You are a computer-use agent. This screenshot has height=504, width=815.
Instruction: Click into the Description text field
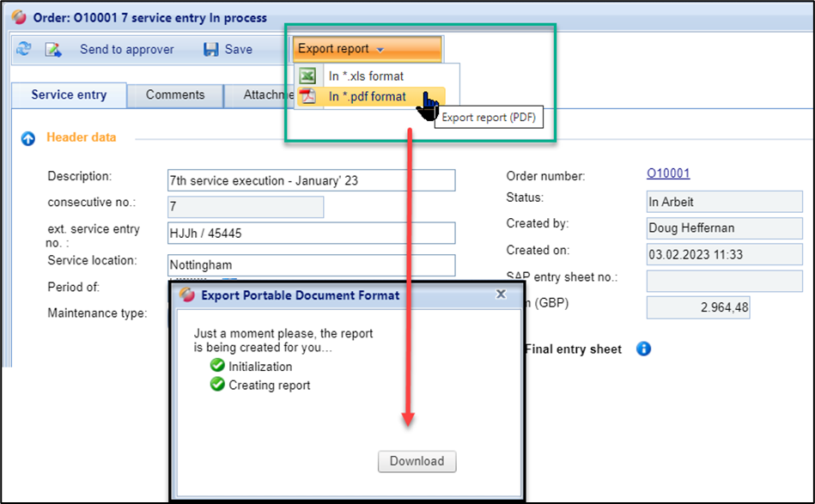[x=311, y=180]
